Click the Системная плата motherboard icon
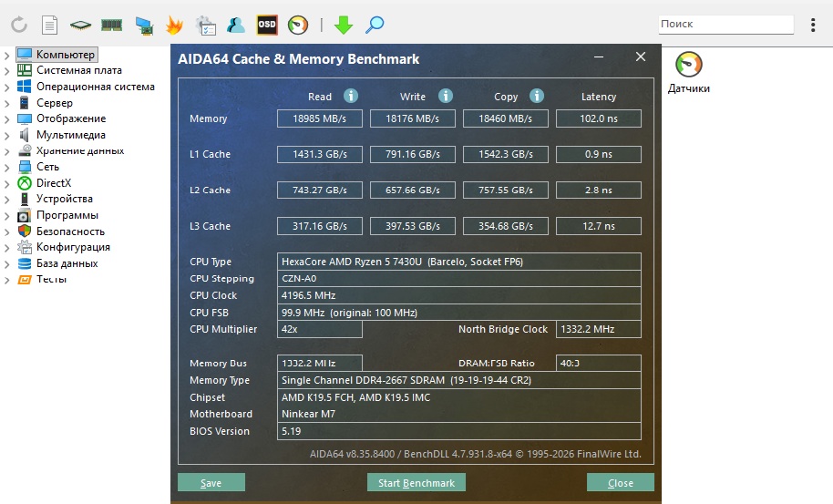This screenshot has height=504, width=833. tap(25, 69)
